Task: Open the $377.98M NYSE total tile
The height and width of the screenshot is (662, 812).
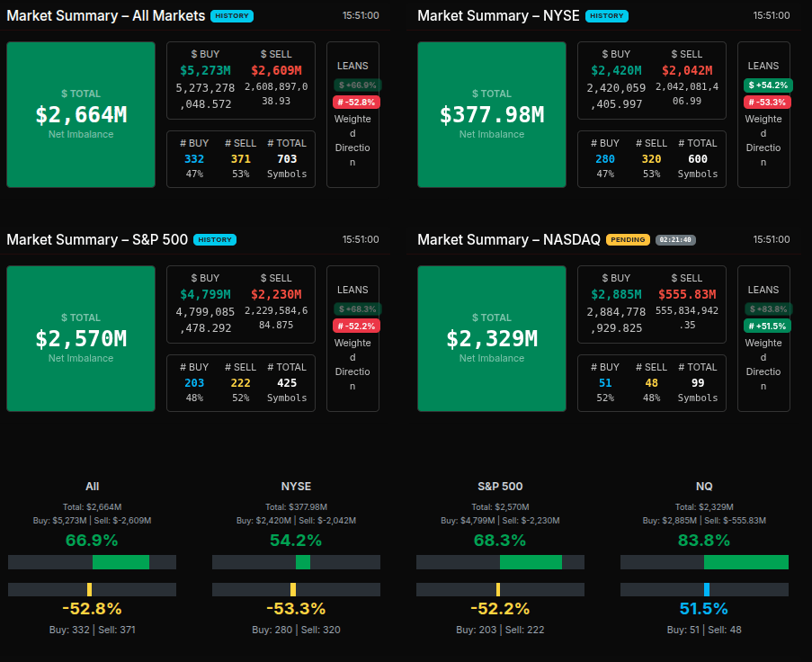Action: (x=492, y=114)
